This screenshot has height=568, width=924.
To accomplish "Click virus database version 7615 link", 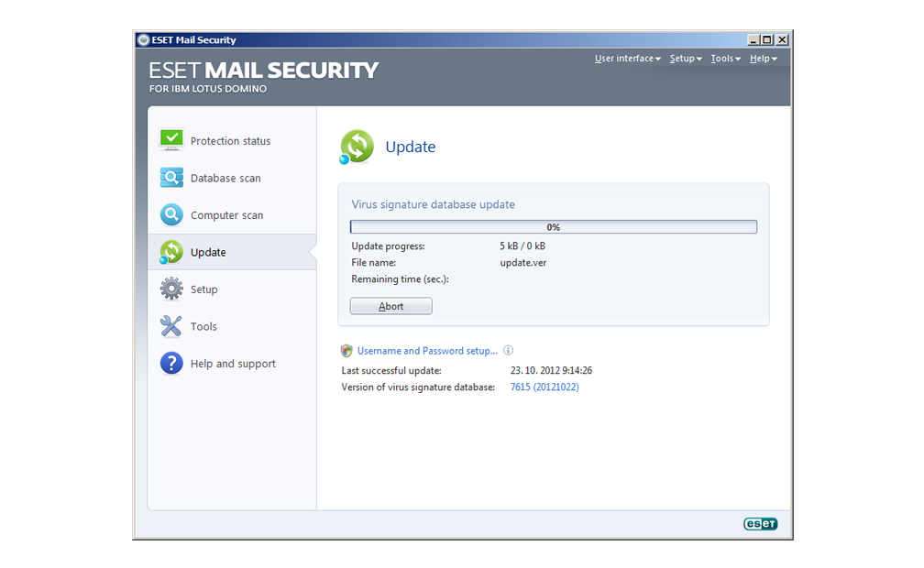I will [x=544, y=388].
